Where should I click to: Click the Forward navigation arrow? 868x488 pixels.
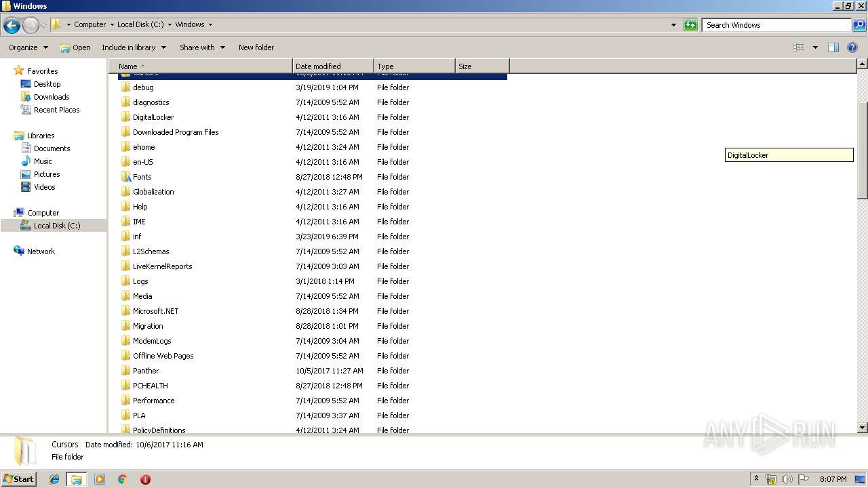pos(31,26)
